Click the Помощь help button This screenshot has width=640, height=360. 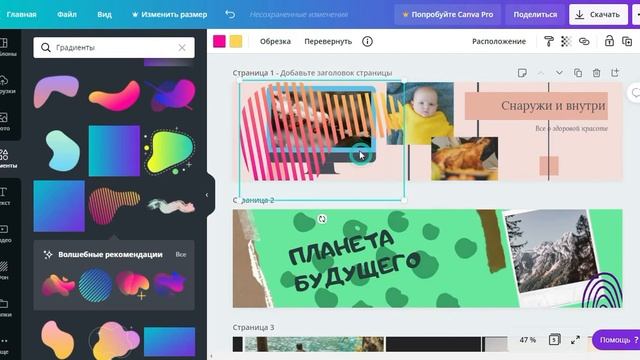pyautogui.click(x=616, y=340)
